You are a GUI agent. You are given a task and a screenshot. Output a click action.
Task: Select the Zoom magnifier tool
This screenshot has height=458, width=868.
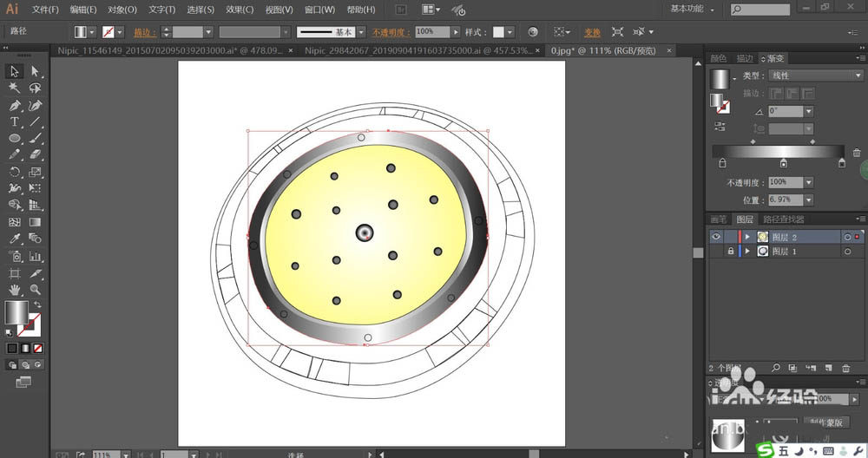[x=36, y=290]
